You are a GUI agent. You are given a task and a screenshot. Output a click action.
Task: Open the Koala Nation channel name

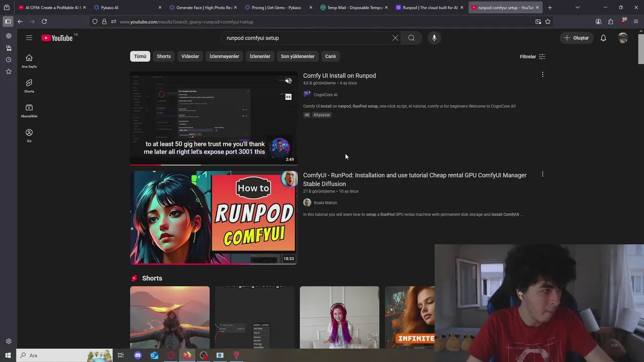click(326, 203)
